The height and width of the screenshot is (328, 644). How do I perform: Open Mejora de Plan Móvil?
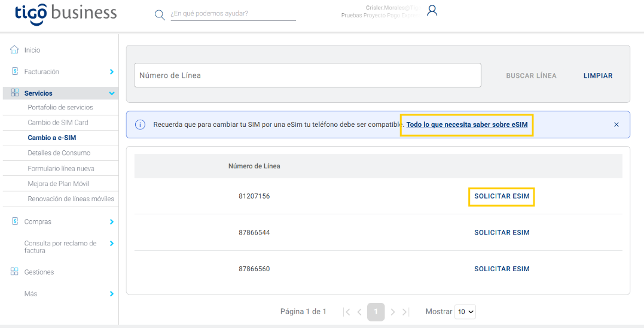tap(59, 184)
